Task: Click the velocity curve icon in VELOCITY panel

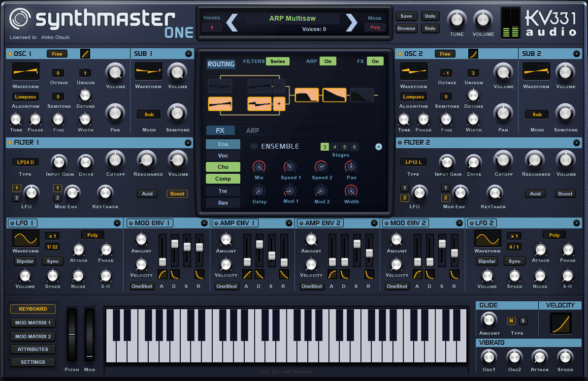Action: [x=560, y=323]
